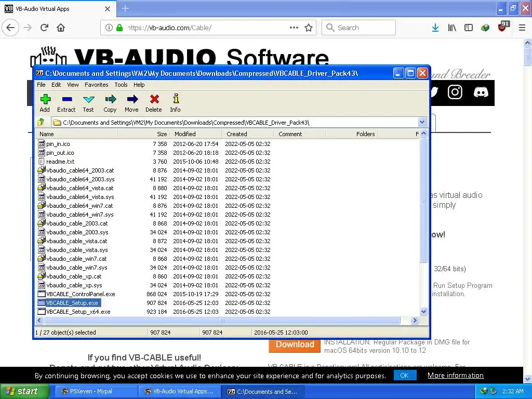This screenshot has width=532, height=399.
Task: View site information icon in address bar
Action: [x=109, y=28]
